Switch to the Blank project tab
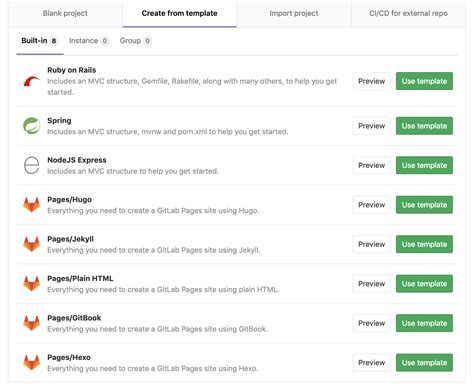Screen dimensions: 474x391 65,13
